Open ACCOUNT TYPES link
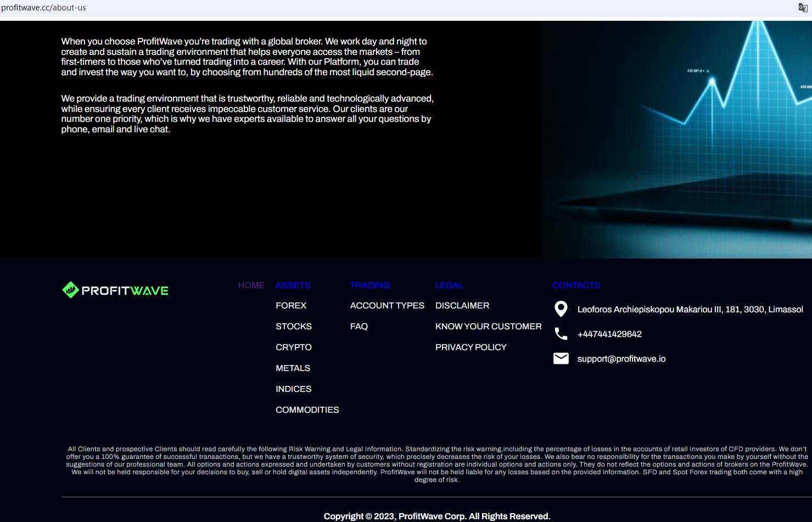Image resolution: width=812 pixels, height=522 pixels. [387, 306]
